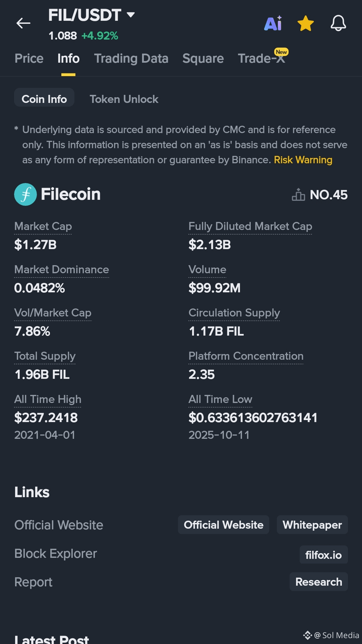
Task: Open the filfox.io block explorer
Action: coord(323,555)
